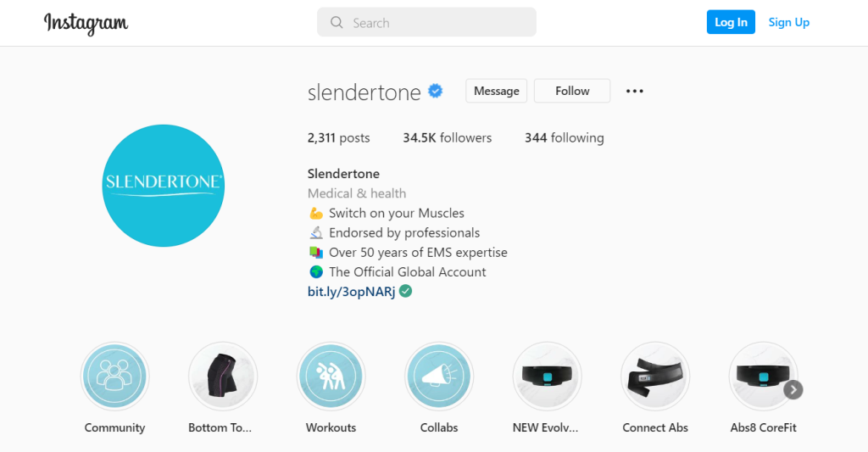Follow the slendertone account

tap(572, 91)
